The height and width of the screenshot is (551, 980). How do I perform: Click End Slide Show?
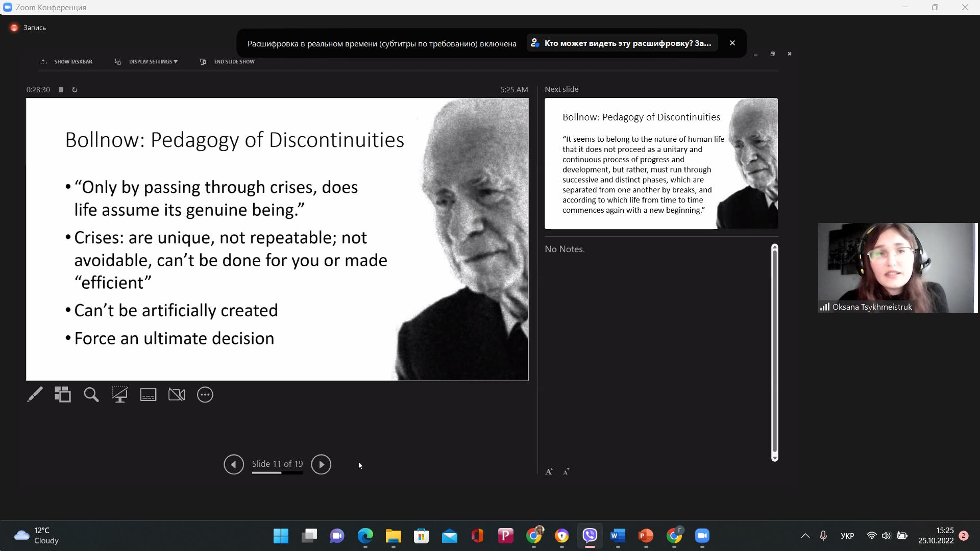pos(234,62)
